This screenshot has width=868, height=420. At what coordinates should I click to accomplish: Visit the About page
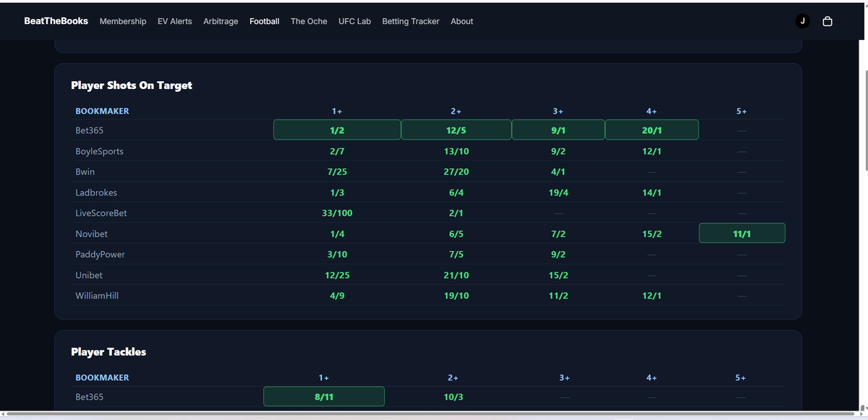click(x=461, y=21)
